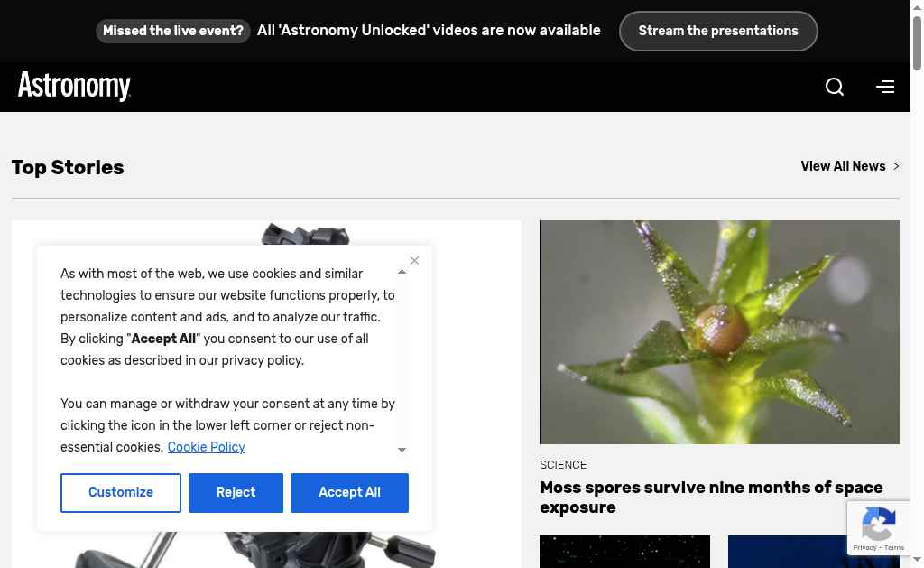Click the Missed the live event badge
924x568 pixels.
(173, 31)
